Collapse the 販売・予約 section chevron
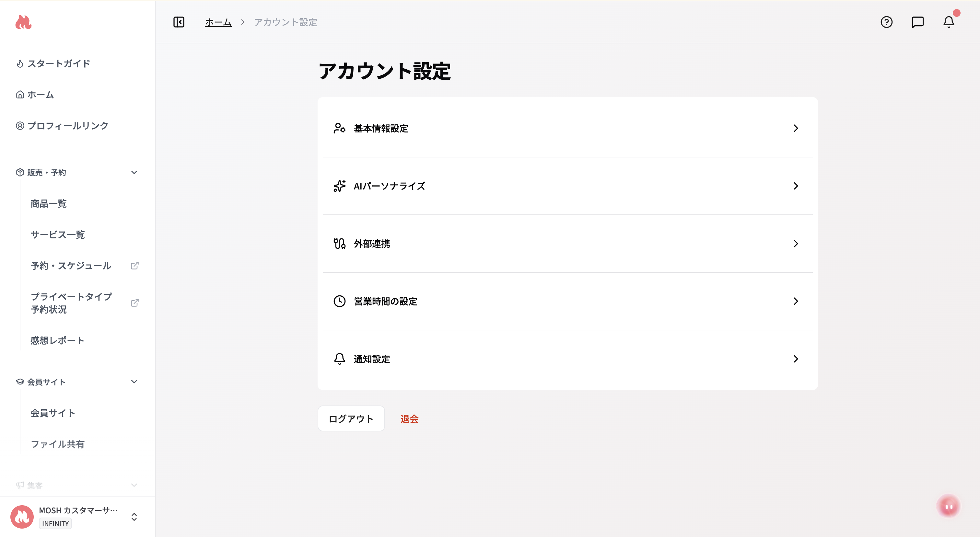Viewport: 980px width, 537px height. (x=134, y=172)
